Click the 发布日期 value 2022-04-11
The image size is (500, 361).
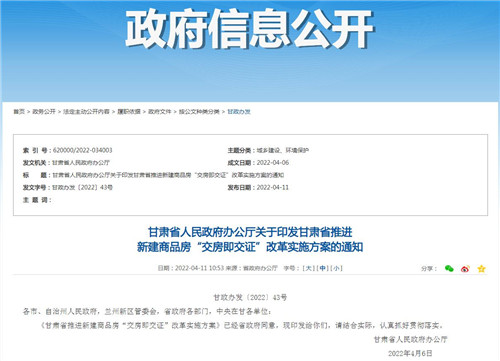pos(273,187)
